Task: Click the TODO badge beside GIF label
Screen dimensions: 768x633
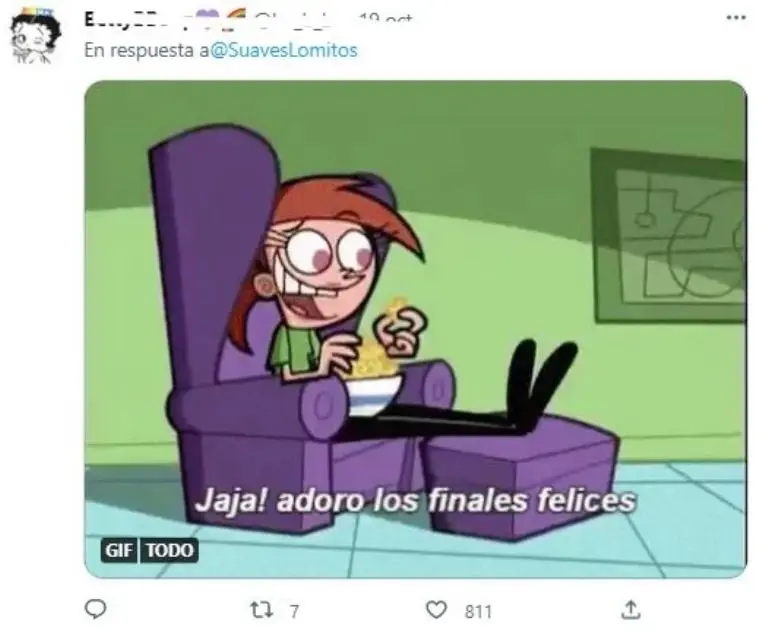Action: coord(169,550)
